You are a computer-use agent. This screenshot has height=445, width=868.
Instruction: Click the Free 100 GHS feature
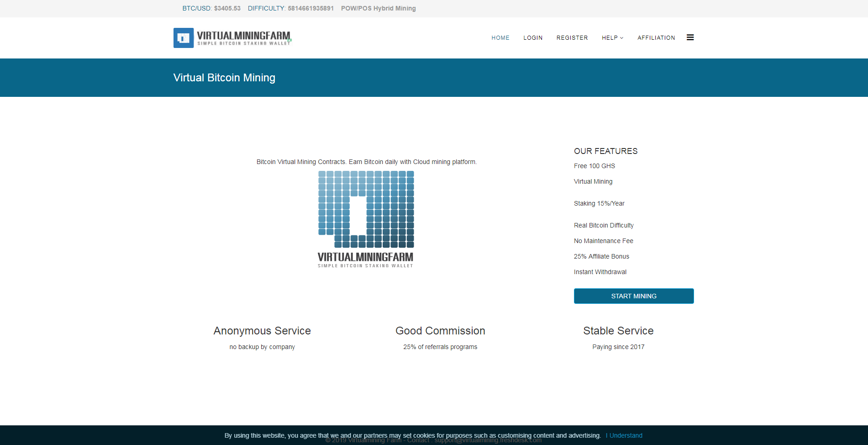point(594,166)
